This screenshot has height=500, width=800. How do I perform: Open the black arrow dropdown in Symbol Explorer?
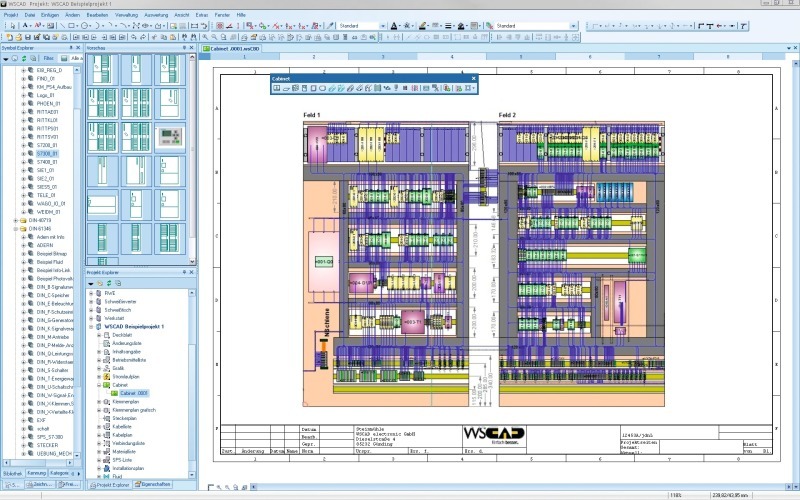[x=6, y=59]
